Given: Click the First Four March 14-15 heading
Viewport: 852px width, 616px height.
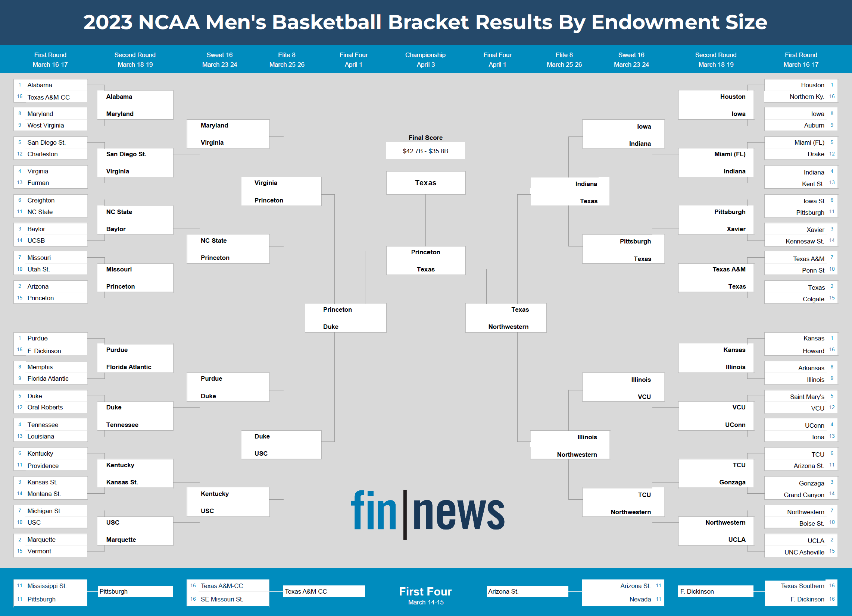Looking at the screenshot, I should (x=425, y=595).
